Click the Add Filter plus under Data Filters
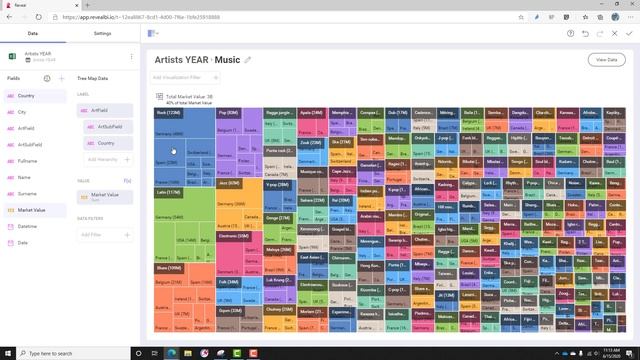 click(127, 235)
